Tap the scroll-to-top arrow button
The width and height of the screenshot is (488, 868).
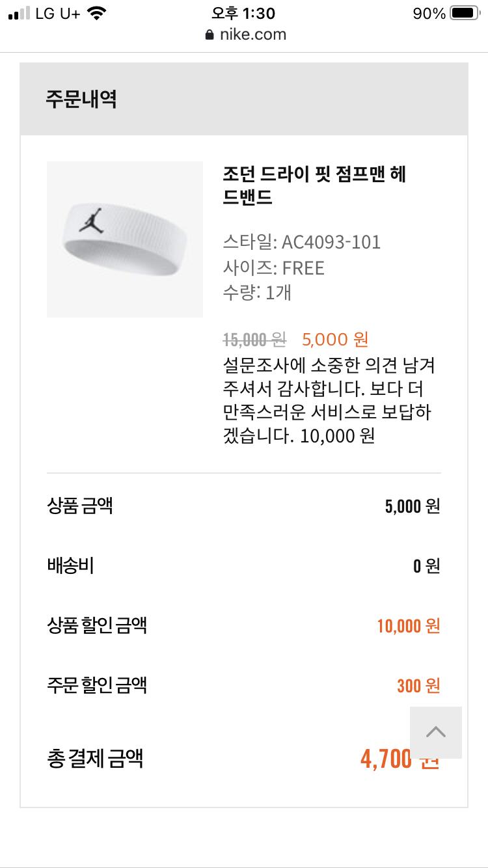(x=435, y=732)
